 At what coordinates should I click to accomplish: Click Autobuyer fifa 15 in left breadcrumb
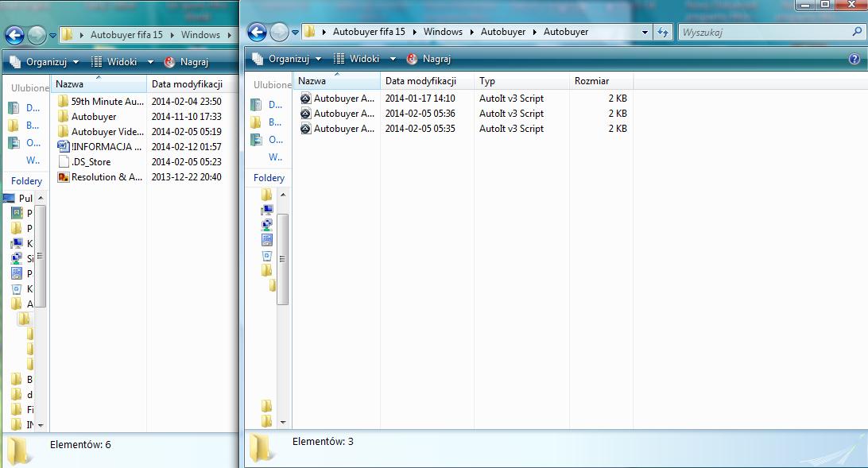[x=126, y=34]
